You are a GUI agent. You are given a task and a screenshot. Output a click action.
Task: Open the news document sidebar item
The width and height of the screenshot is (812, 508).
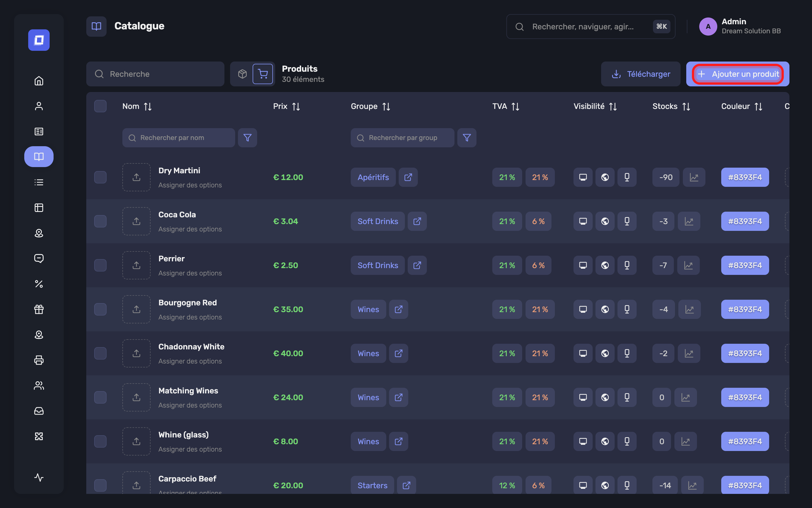click(39, 131)
